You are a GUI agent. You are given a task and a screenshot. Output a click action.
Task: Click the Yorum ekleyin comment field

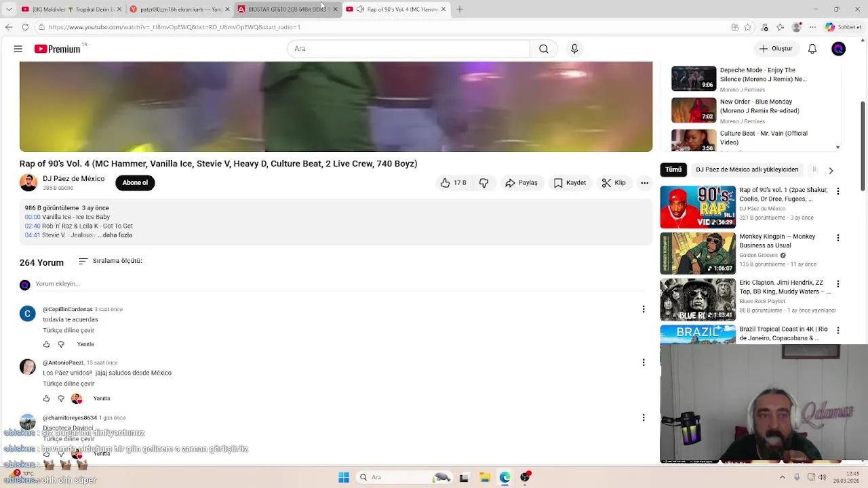click(339, 284)
